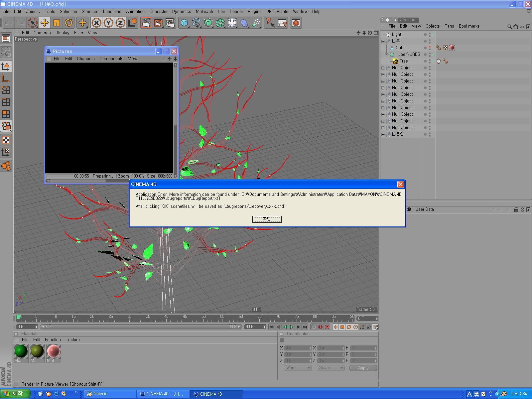Toggle Y axis lock
Screen dimensions: 532x399
point(108,23)
